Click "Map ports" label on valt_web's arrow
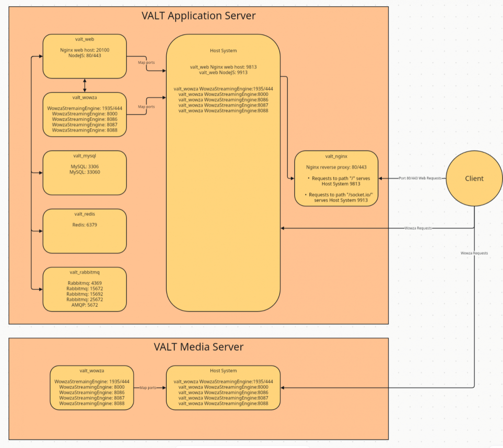Image resolution: width=503 pixels, height=448 pixels. (146, 63)
